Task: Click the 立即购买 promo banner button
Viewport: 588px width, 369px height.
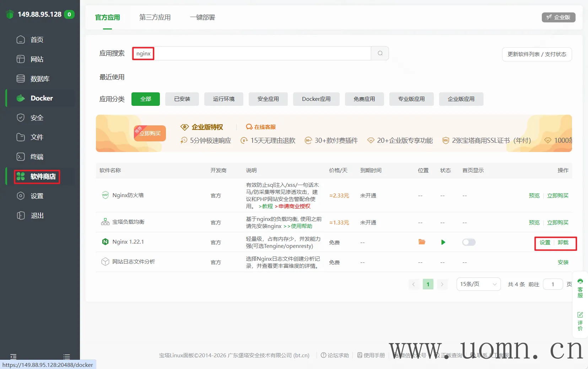Action: [x=150, y=134]
